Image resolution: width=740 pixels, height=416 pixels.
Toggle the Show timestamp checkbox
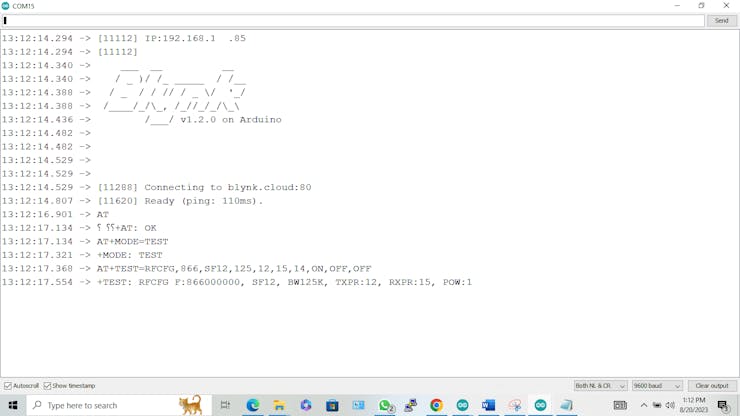(47, 386)
